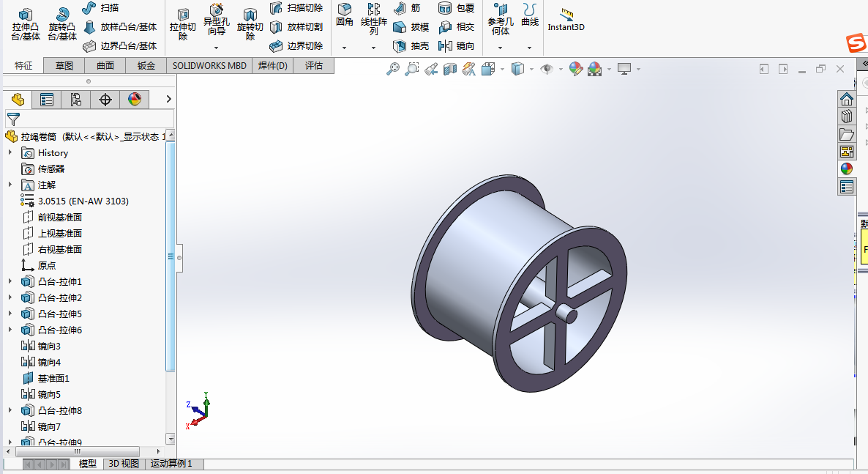
Task: Open the 曲线 curves tool
Action: pos(530,15)
